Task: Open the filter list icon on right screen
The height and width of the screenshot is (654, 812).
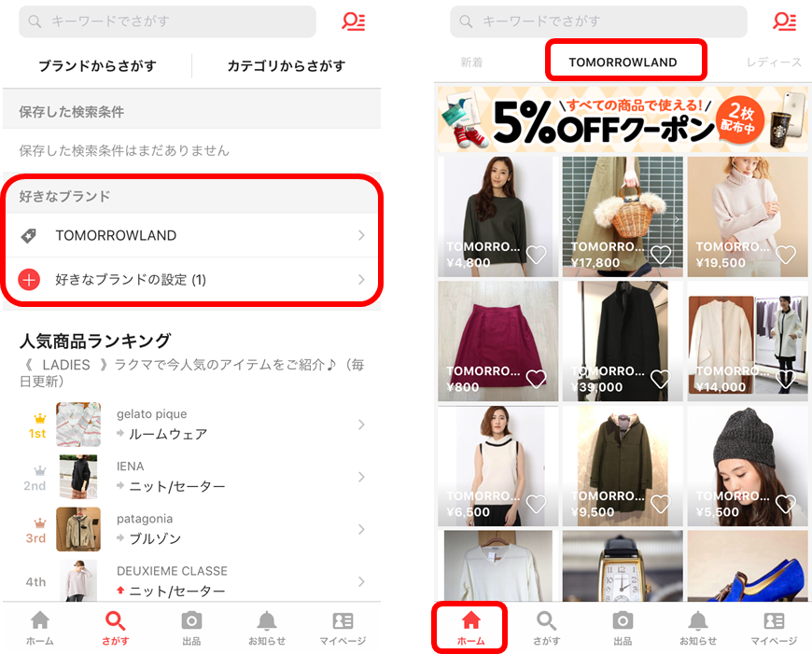Action: 784,21
